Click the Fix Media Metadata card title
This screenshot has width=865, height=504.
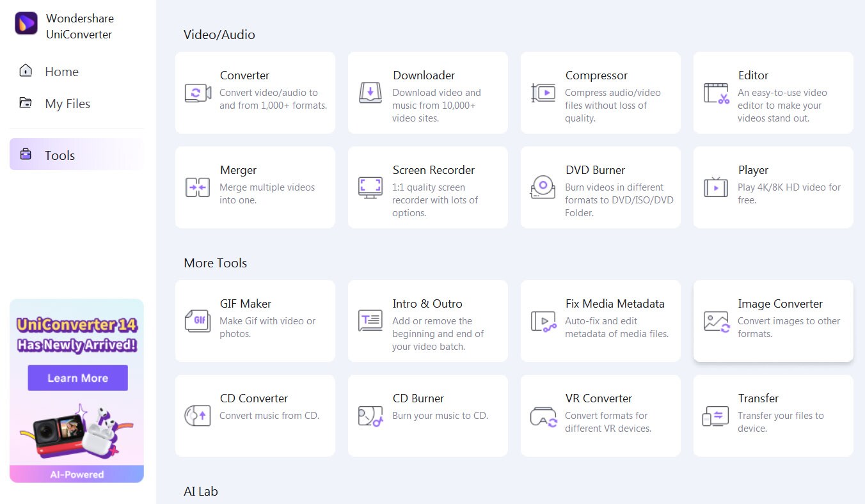coord(615,304)
